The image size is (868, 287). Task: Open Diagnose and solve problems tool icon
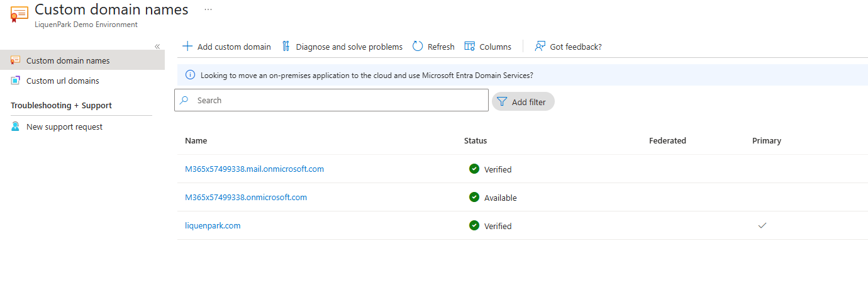[x=286, y=47]
